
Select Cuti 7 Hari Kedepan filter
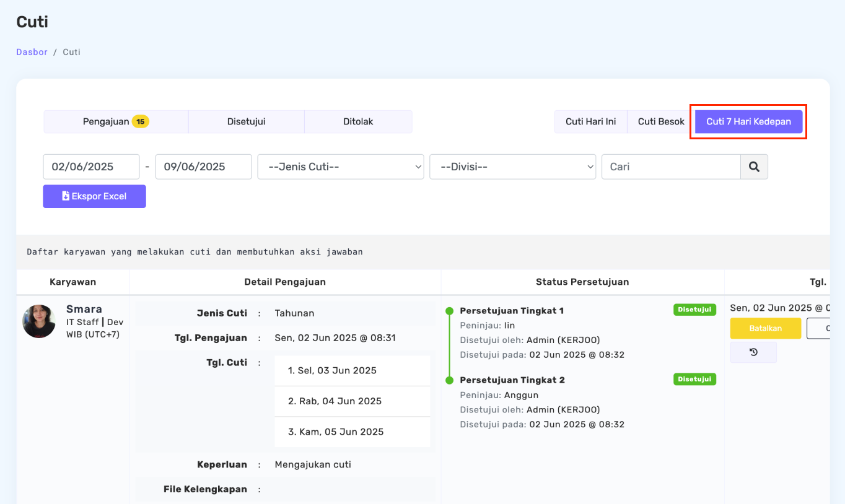pos(748,122)
